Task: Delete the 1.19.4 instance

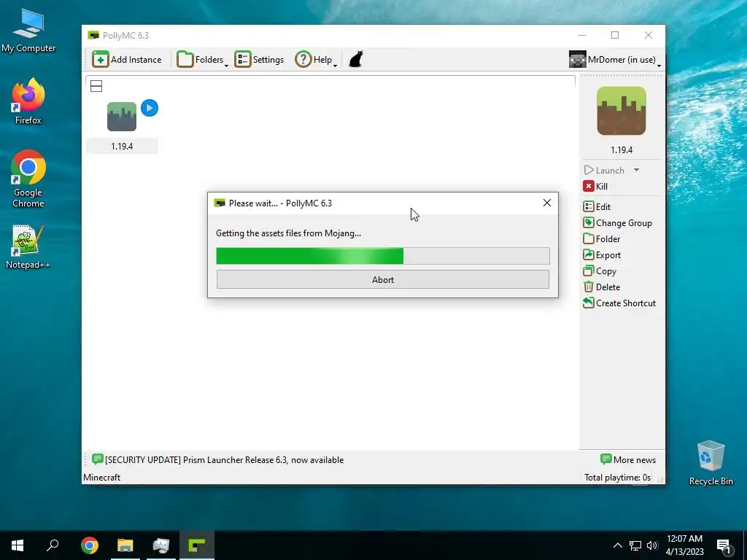Action: click(x=602, y=287)
